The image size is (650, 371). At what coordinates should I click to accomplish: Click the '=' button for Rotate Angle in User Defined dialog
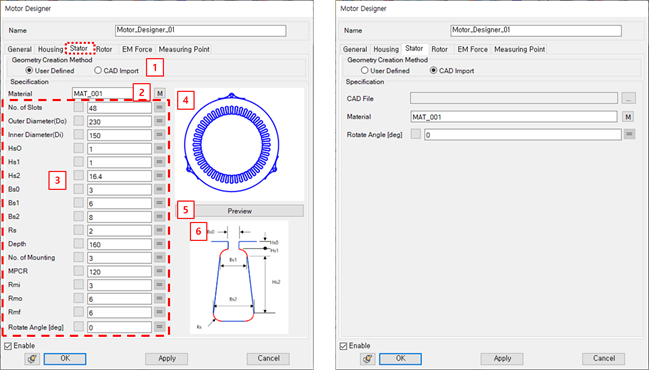coord(160,327)
